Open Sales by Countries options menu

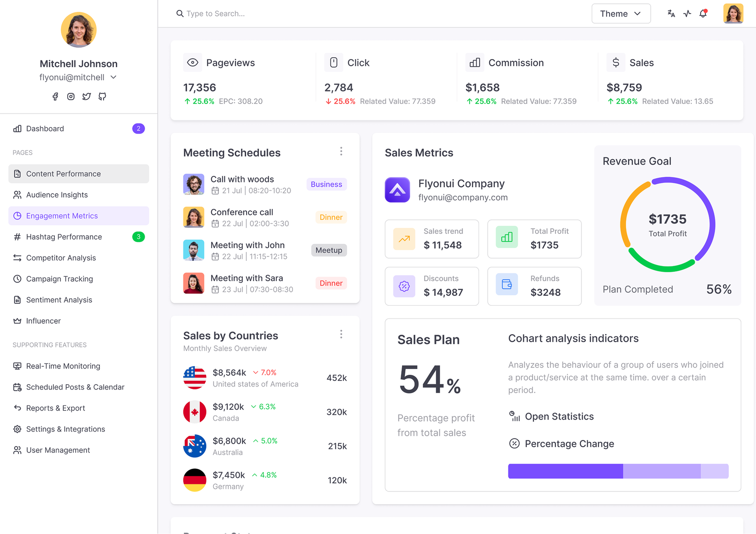(x=341, y=334)
